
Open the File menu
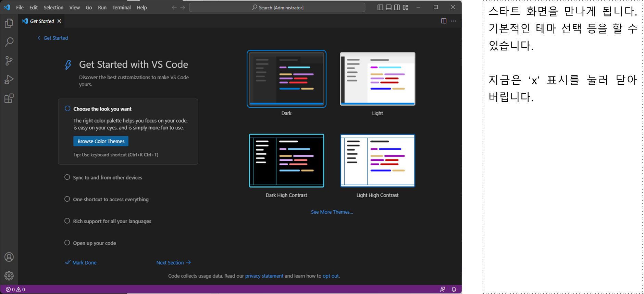point(20,8)
